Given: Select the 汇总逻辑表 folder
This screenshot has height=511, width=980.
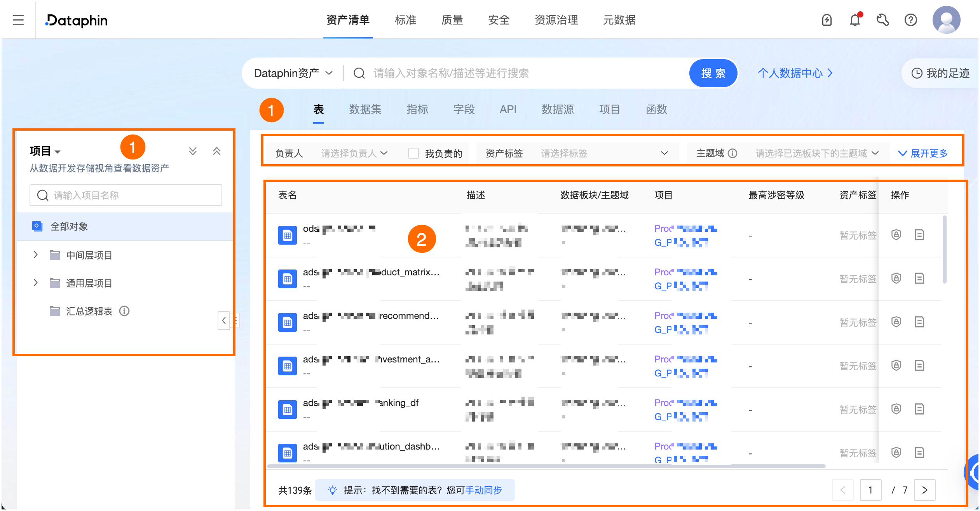Looking at the screenshot, I should pos(89,311).
